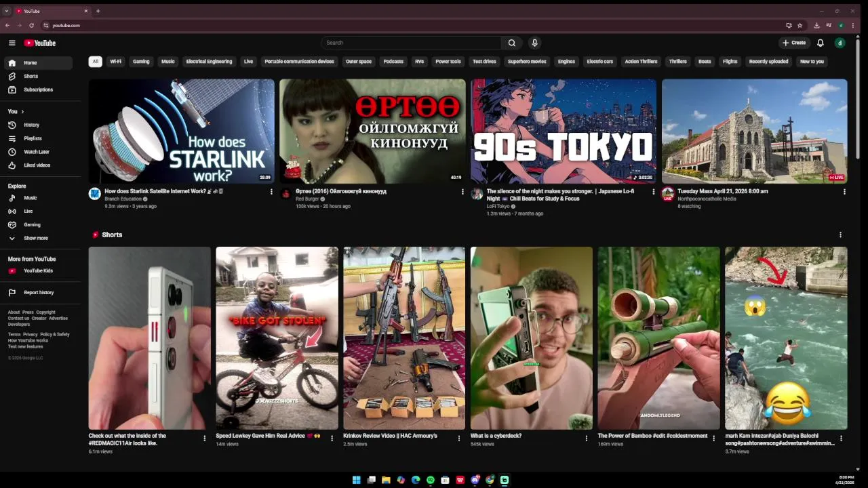868x488 pixels.
Task: Open Spotify from the taskbar
Action: (x=431, y=480)
